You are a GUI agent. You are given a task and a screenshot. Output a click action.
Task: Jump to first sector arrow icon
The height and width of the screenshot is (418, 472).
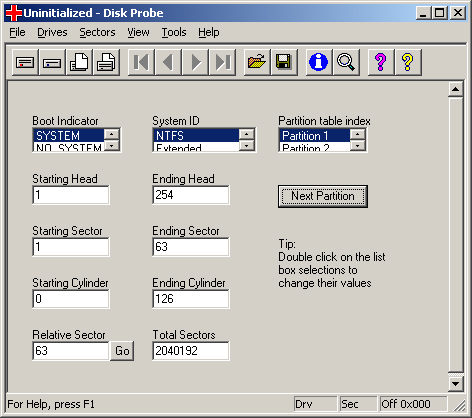141,62
